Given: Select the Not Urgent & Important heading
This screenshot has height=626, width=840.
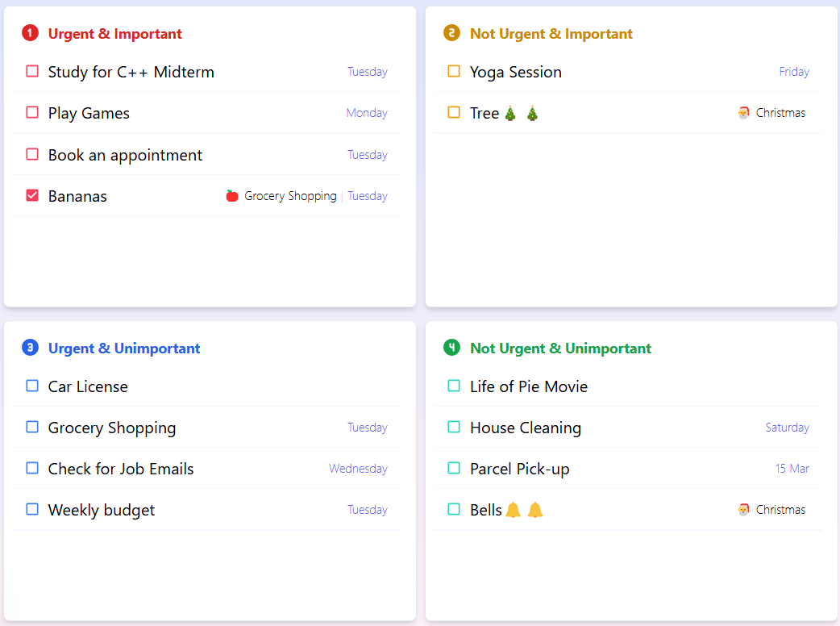Looking at the screenshot, I should [x=551, y=34].
